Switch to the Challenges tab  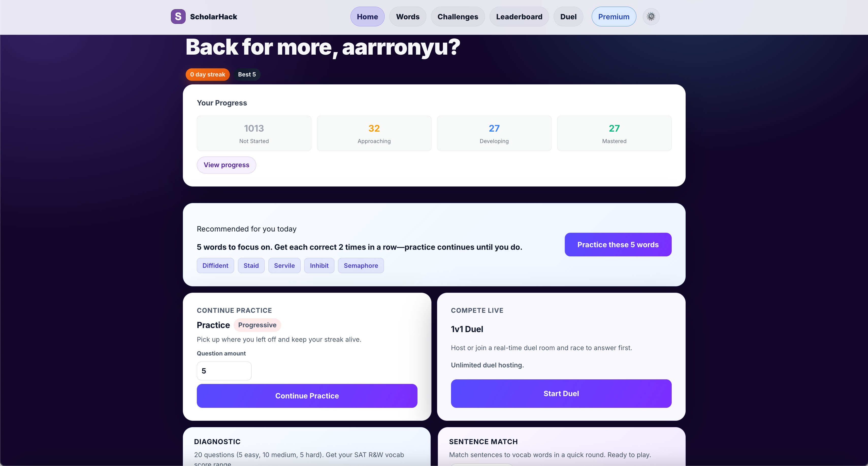tap(457, 17)
